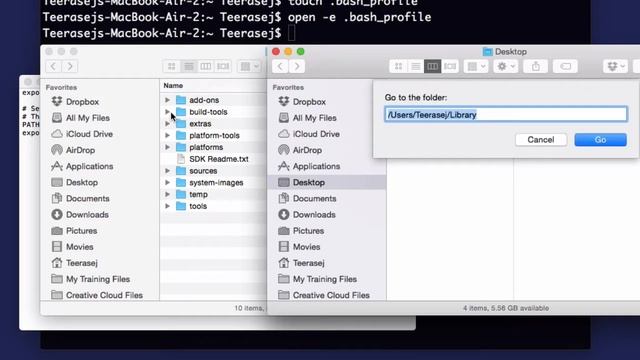
Task: Cancel the Go to the folder dialog
Action: point(541,140)
